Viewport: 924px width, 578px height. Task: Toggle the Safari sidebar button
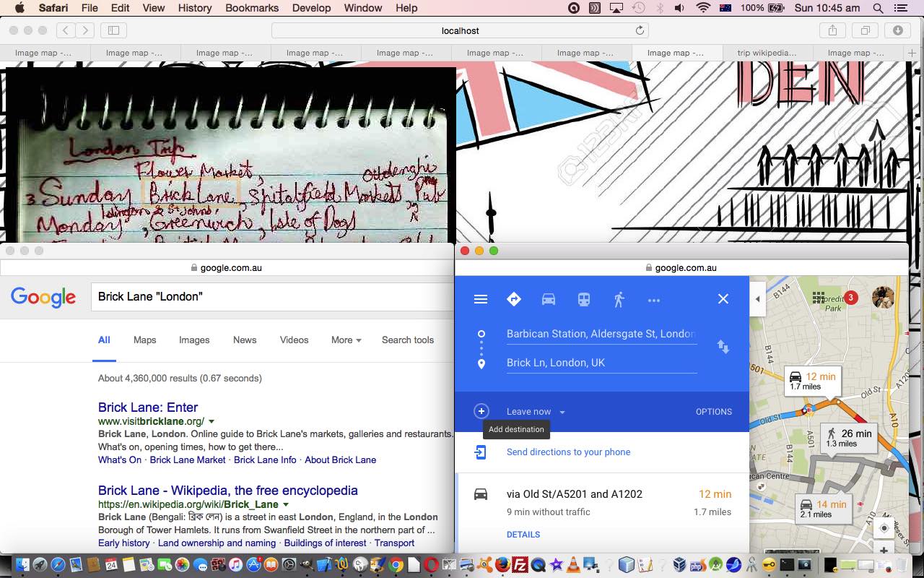tap(113, 30)
